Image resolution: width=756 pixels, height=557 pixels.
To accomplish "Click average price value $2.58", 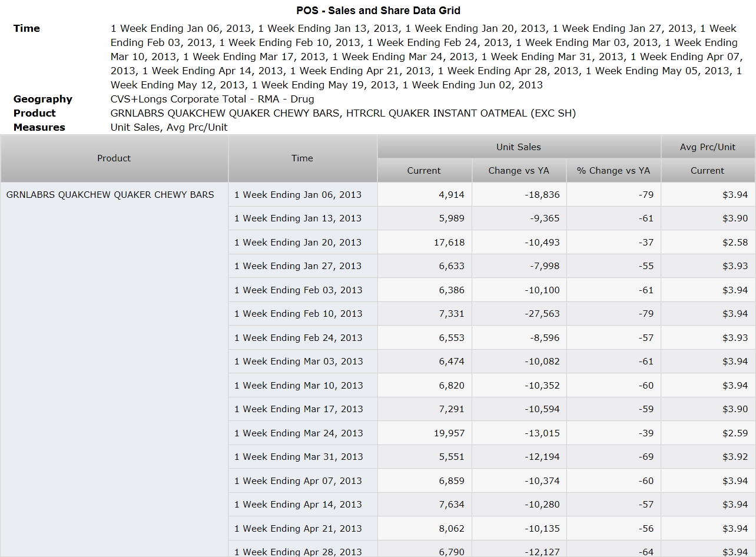I will click(x=735, y=243).
